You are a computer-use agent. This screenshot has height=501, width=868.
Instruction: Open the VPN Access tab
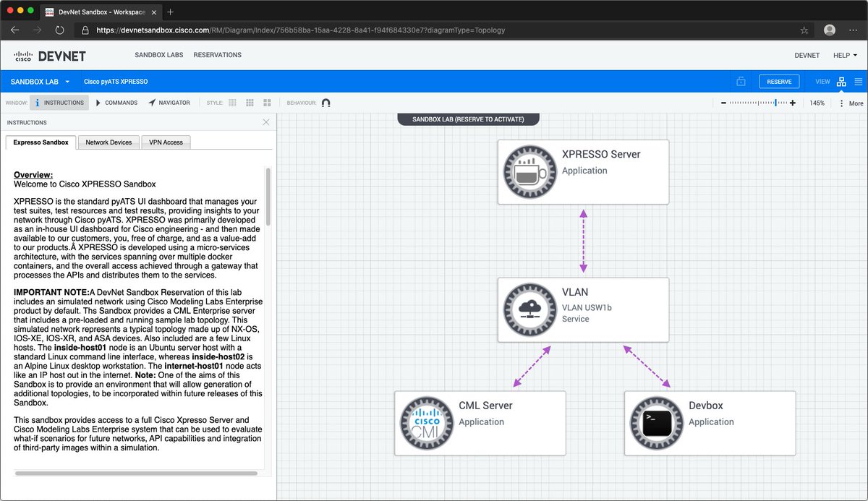[x=165, y=142]
